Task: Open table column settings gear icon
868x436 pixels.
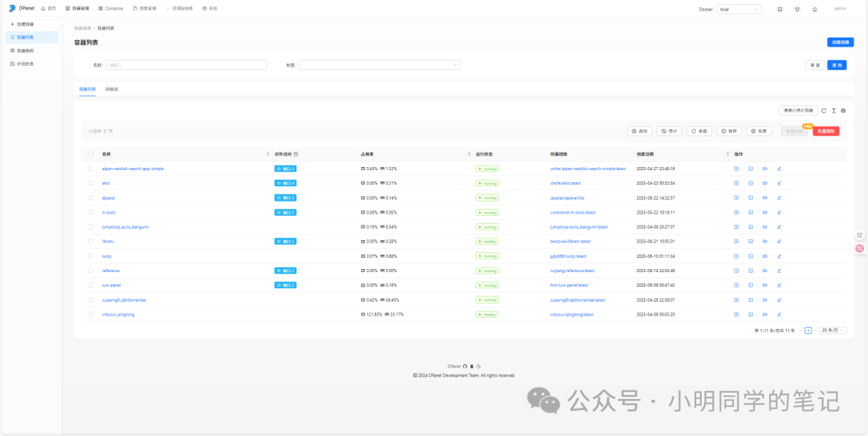Action: coord(843,111)
